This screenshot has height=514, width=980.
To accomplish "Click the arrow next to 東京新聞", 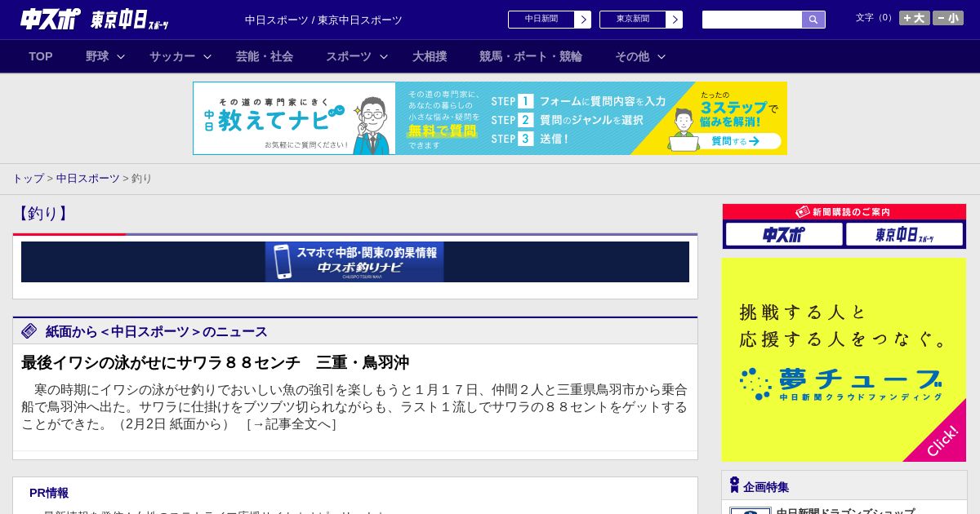I will coord(675,20).
